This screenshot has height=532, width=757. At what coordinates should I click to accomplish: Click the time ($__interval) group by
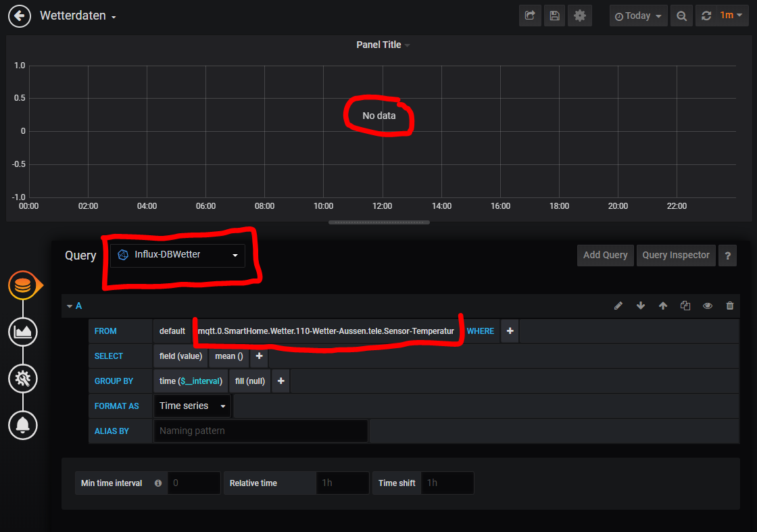[x=191, y=381]
